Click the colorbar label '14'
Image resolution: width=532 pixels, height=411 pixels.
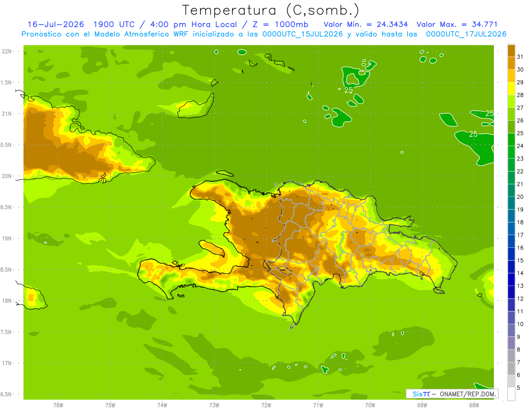(x=520, y=274)
